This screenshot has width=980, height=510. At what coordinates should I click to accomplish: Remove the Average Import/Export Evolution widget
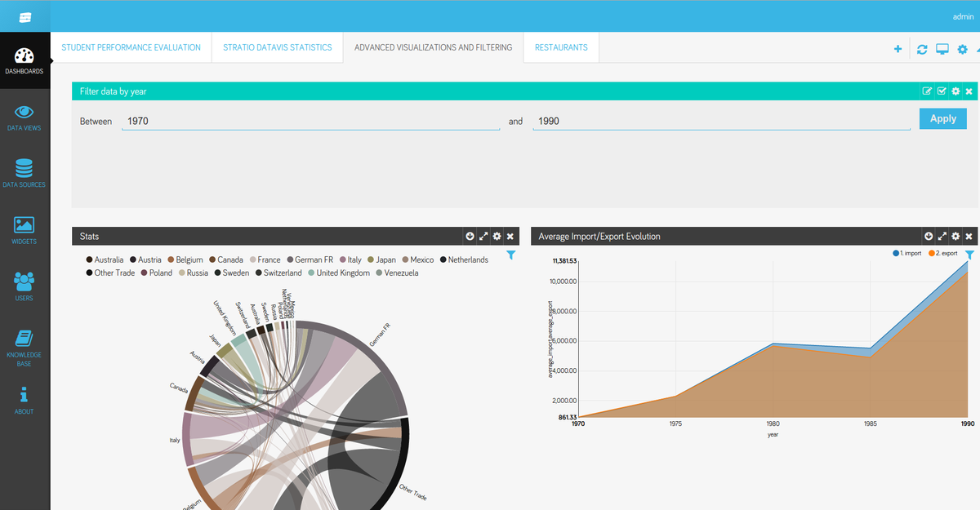(x=969, y=236)
